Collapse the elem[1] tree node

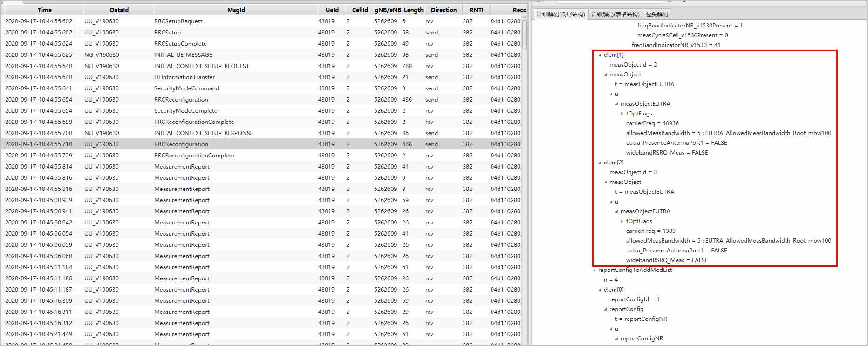tap(600, 55)
